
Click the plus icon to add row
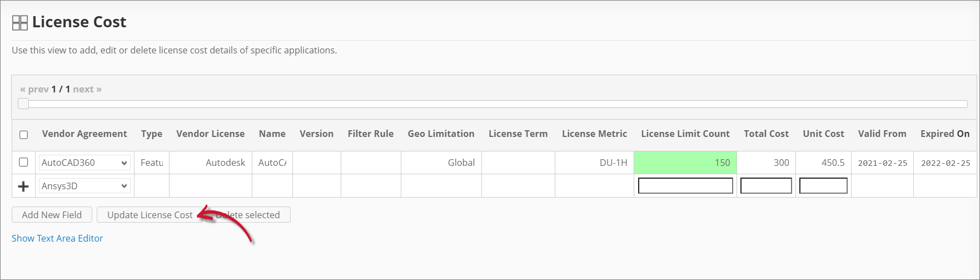pos(23,186)
